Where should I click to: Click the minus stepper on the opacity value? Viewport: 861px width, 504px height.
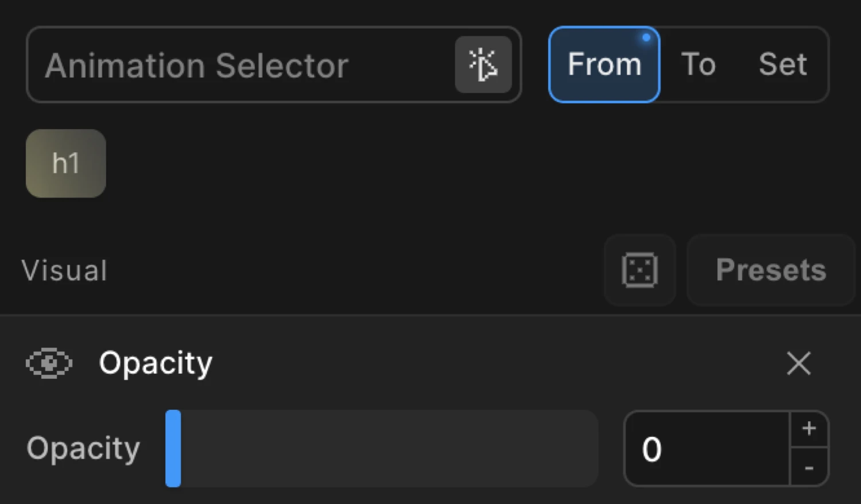point(809,470)
